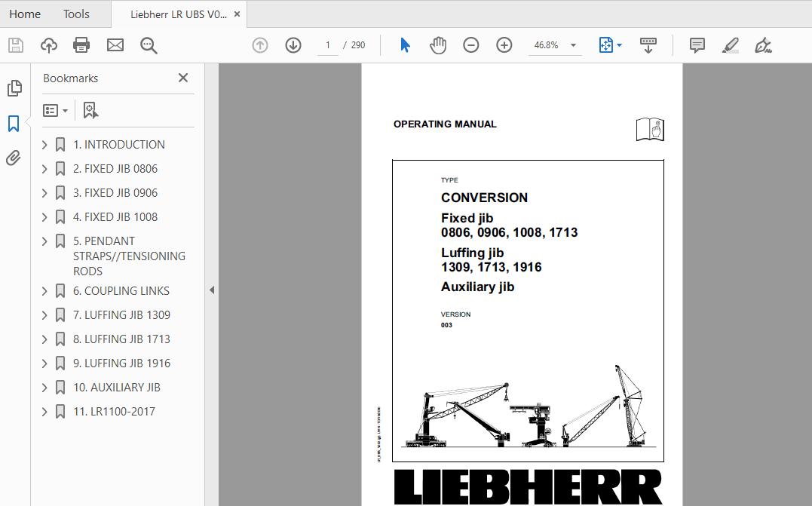Click the upload to cloud icon

[x=49, y=45]
